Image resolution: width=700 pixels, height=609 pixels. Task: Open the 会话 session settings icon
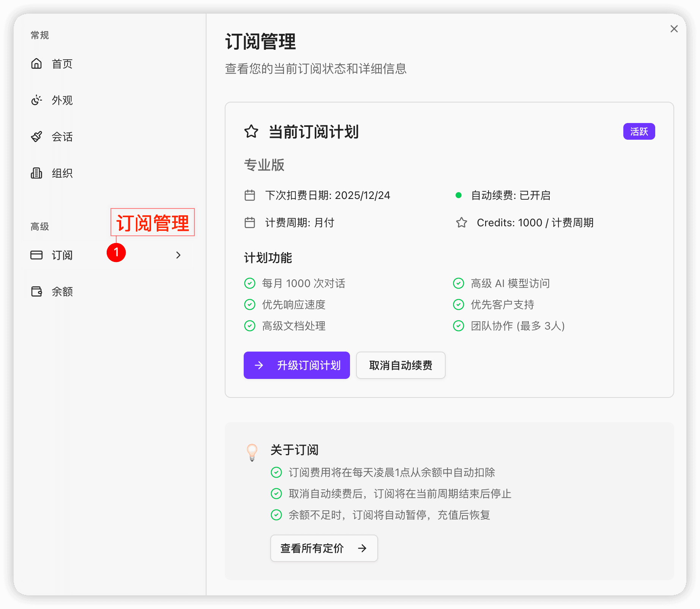(x=36, y=137)
